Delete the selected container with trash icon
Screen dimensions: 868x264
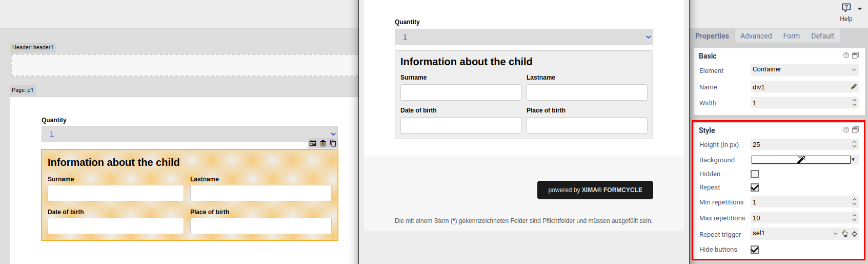[x=323, y=143]
